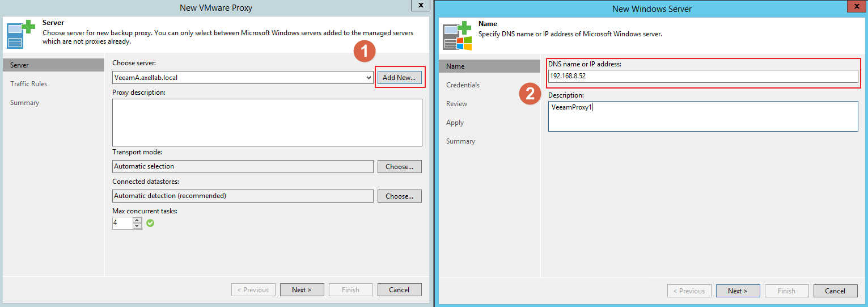Click the VMware proxy server wizard icon

[x=20, y=33]
